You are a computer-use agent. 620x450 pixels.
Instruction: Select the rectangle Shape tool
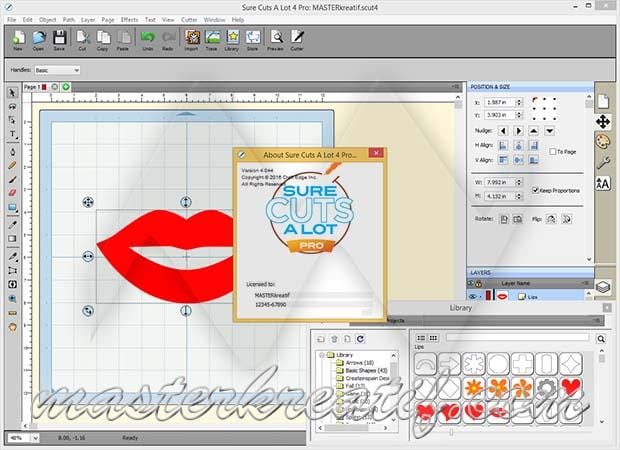(x=12, y=208)
